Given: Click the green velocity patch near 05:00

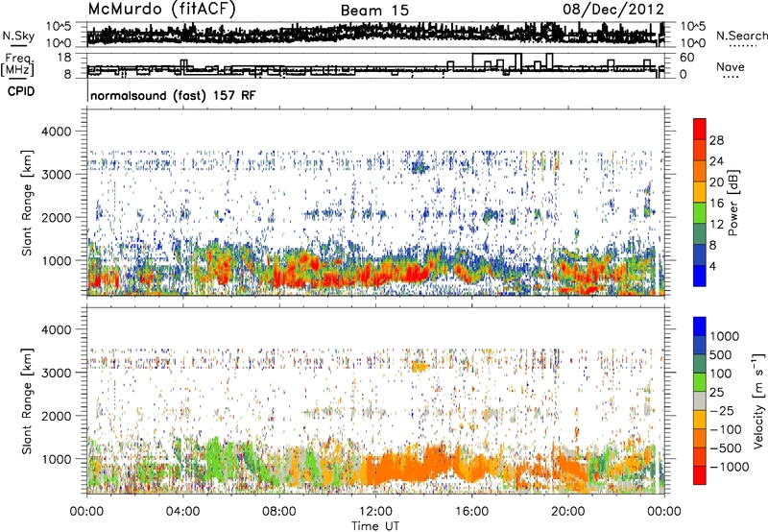Looking at the screenshot, I should tap(214, 458).
